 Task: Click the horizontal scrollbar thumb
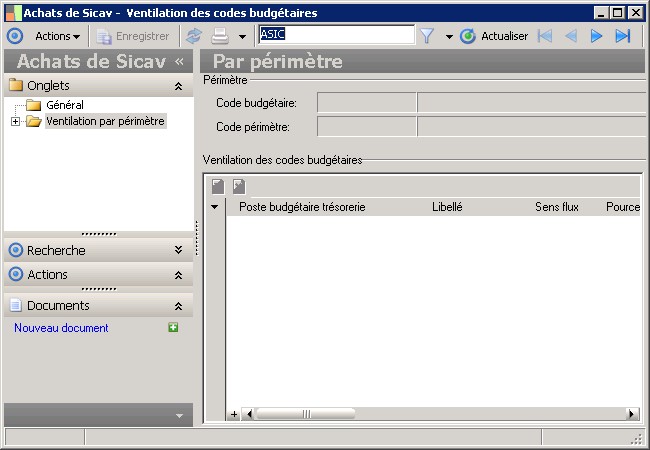306,414
